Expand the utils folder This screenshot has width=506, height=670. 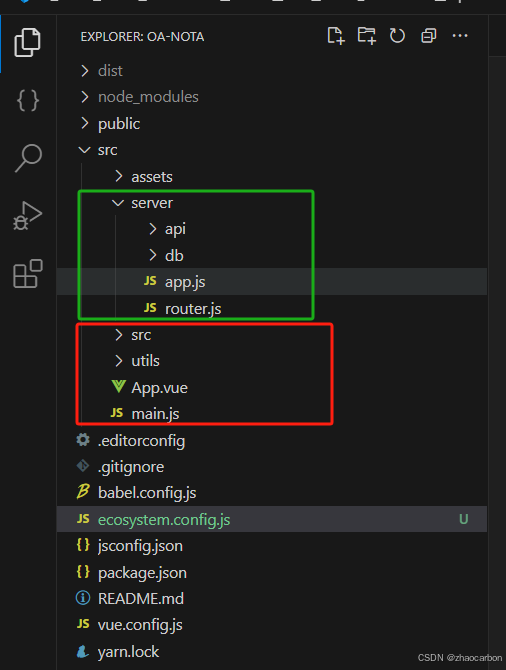tap(272, 361)
